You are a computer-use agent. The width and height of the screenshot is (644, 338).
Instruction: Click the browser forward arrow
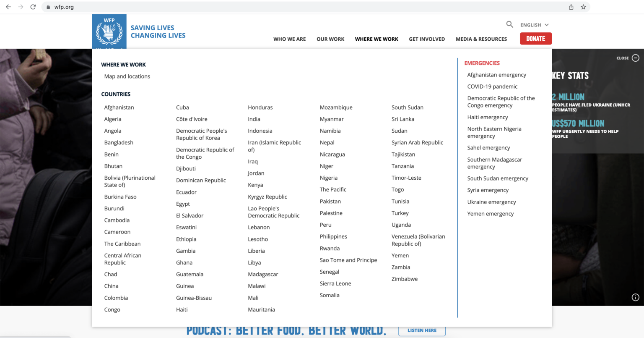(x=21, y=7)
